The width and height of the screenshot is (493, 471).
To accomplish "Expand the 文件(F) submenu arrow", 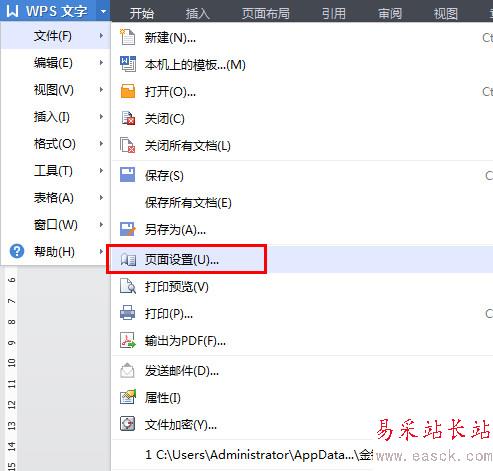I will 101,35.
